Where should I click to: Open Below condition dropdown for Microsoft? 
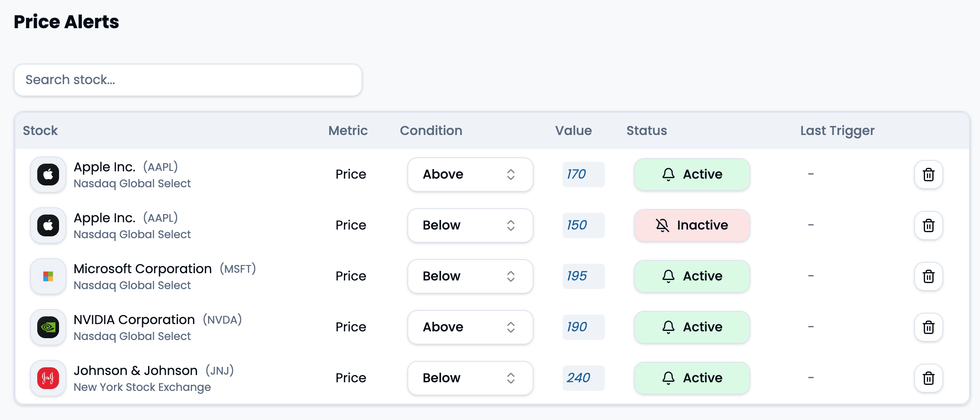(x=470, y=276)
